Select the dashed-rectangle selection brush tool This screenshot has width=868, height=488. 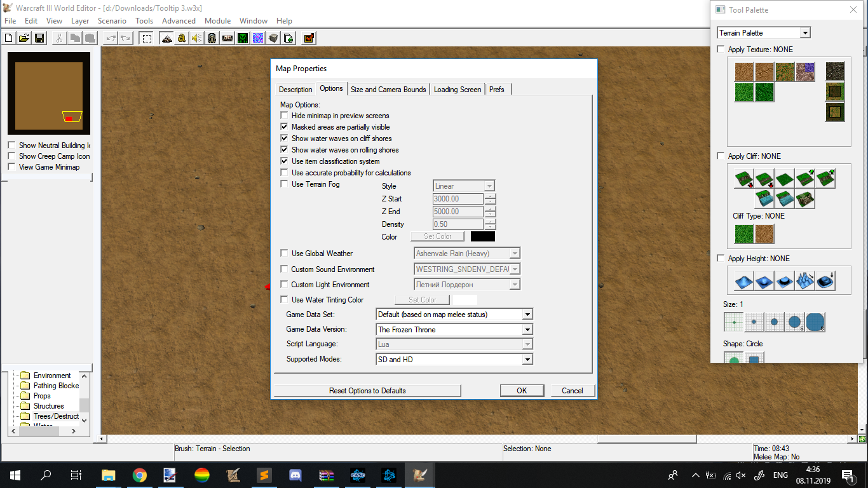(x=147, y=38)
